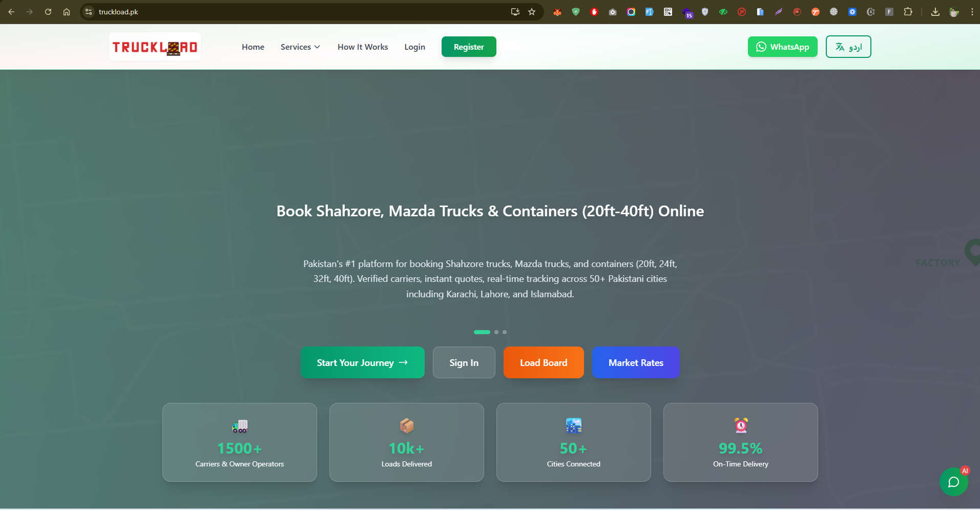Select the active green slide indicator
This screenshot has width=980, height=510.
482,332
